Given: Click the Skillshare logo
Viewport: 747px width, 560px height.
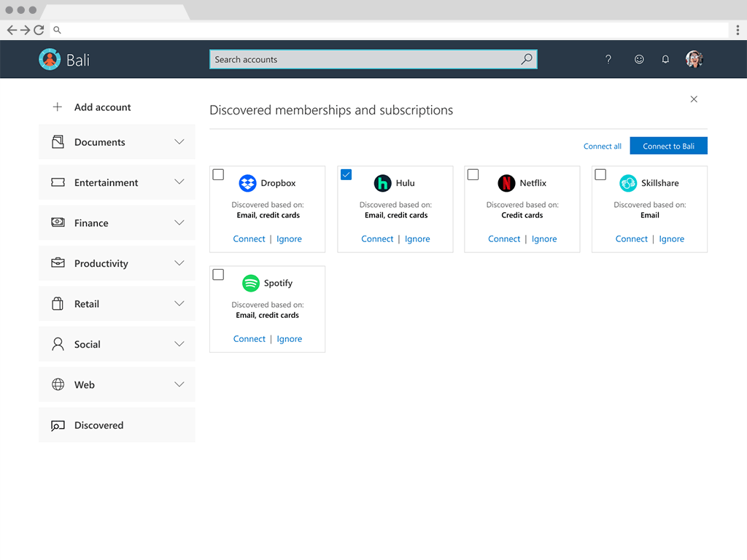Looking at the screenshot, I should [x=628, y=183].
